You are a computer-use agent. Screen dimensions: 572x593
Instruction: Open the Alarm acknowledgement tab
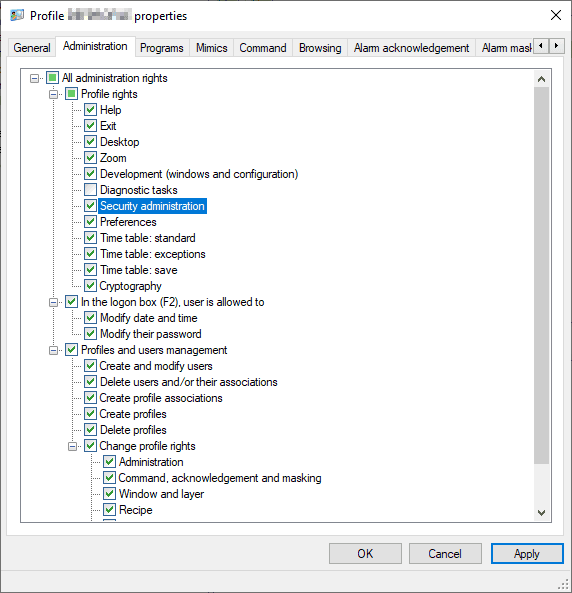(x=411, y=48)
